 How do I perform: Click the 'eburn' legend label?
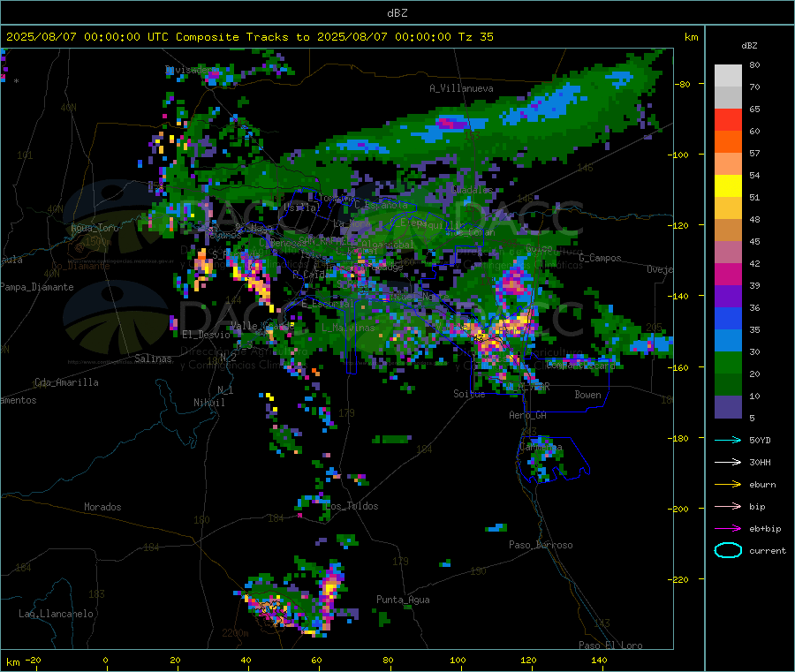(x=762, y=485)
